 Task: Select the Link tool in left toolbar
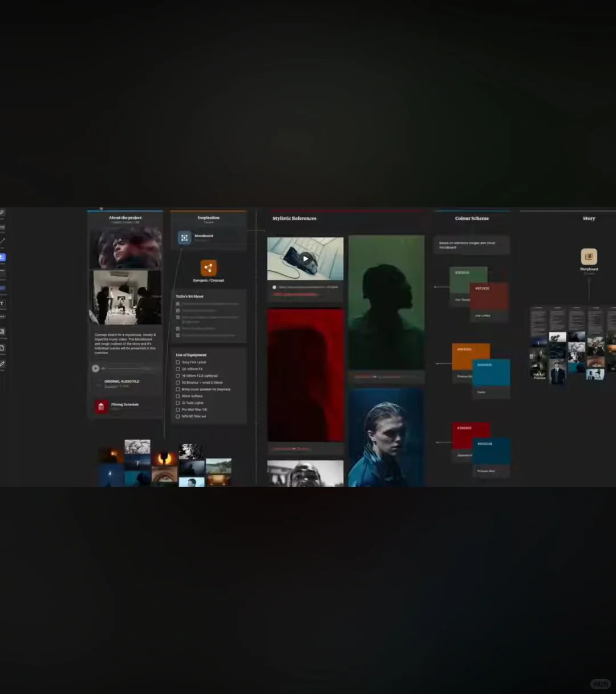(2, 213)
